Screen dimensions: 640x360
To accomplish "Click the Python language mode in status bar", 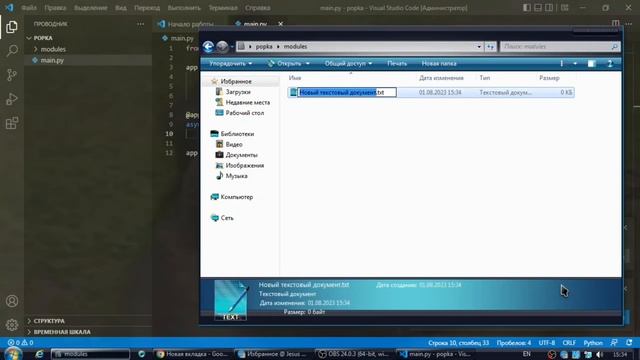I will [593, 343].
